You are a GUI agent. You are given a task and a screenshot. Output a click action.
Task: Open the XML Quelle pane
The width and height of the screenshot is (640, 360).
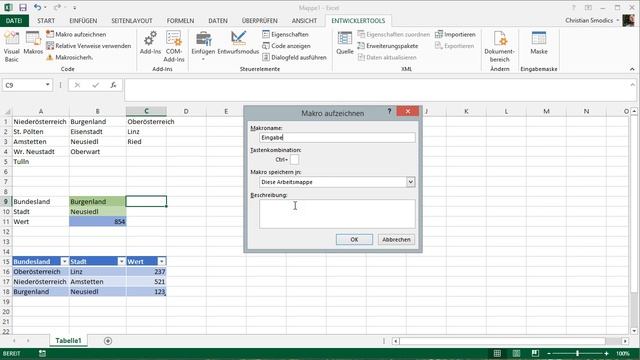pos(344,43)
